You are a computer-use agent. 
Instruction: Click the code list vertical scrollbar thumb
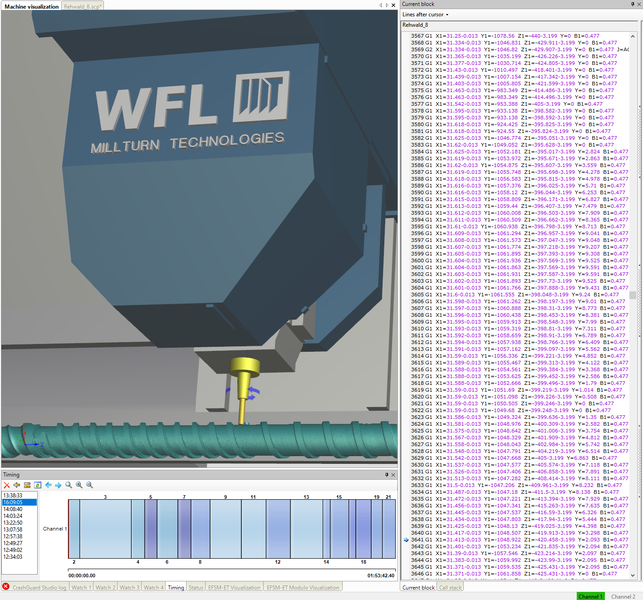pos(633,295)
